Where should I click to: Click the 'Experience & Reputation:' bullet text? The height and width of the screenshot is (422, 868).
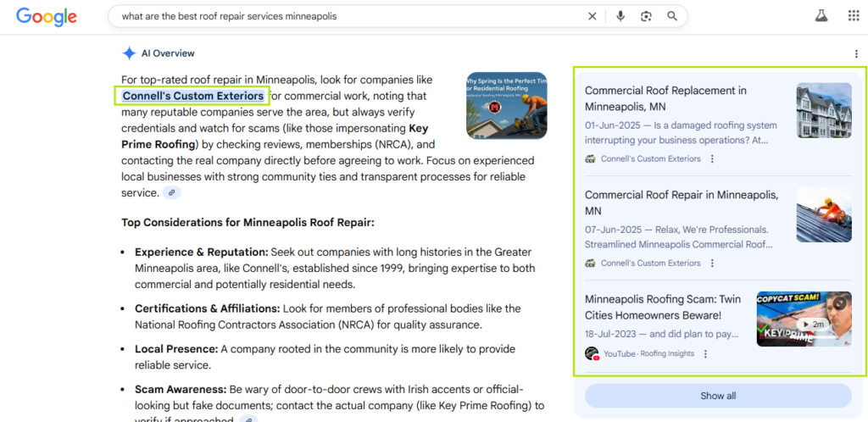pyautogui.click(x=202, y=253)
